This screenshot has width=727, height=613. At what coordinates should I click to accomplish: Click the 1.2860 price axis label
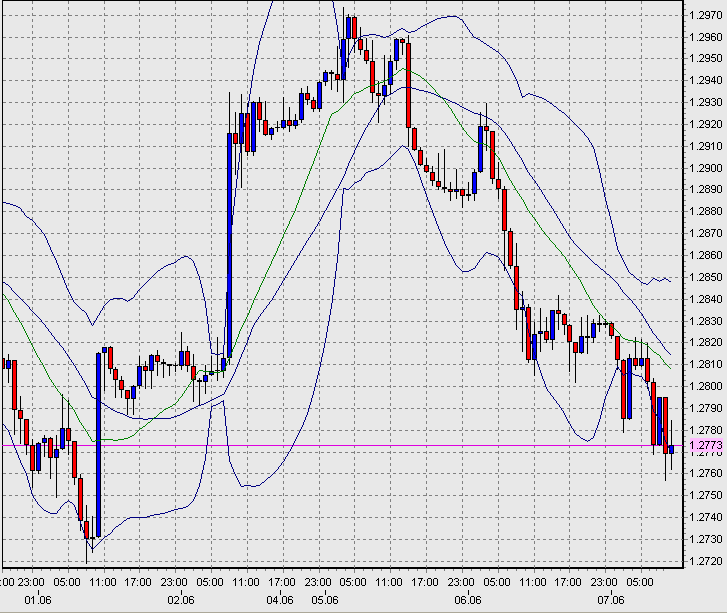pyautogui.click(x=706, y=255)
